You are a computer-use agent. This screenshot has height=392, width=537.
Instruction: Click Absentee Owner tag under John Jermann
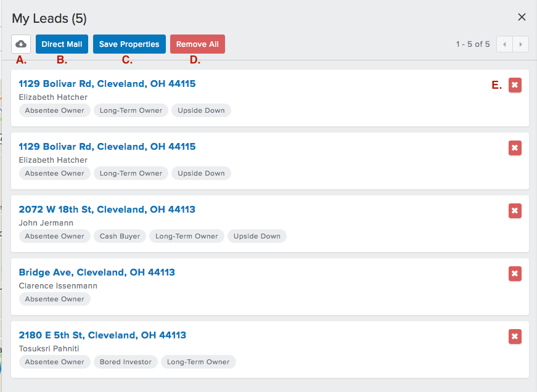click(54, 236)
